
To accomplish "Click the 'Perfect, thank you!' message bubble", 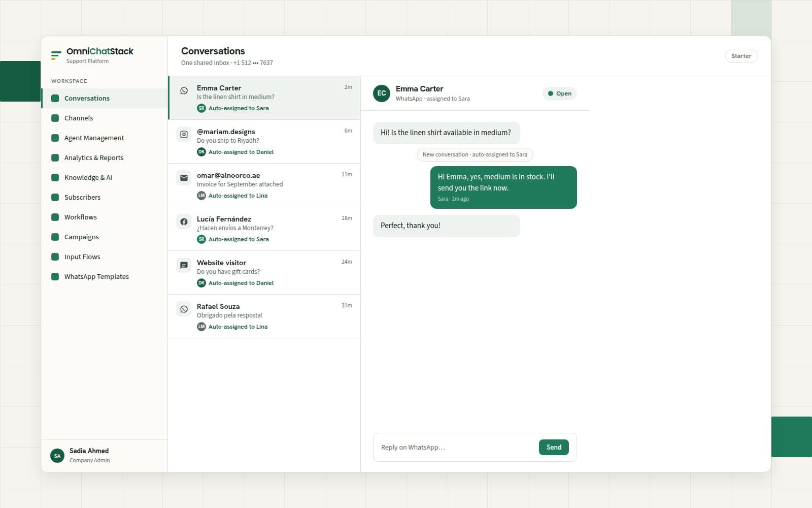I will 446,226.
